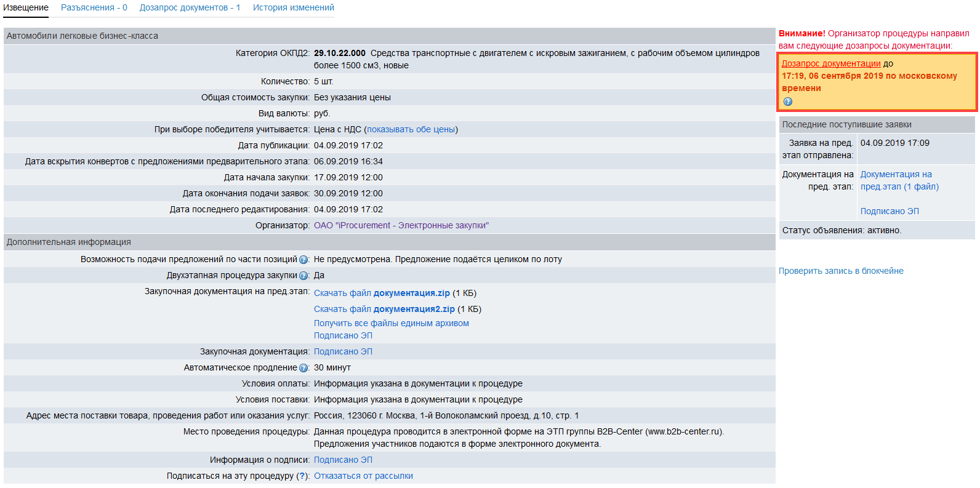The width and height of the screenshot is (980, 488).
Task: Download file документация.zip
Action: click(382, 293)
